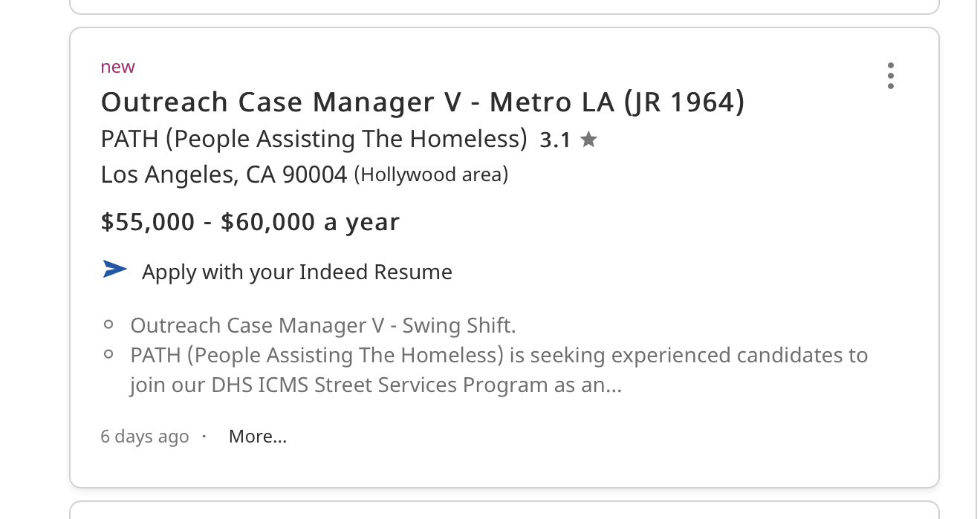The height and width of the screenshot is (519, 980).
Task: Click the "seeking experienced candidates" description line
Action: [x=498, y=355]
